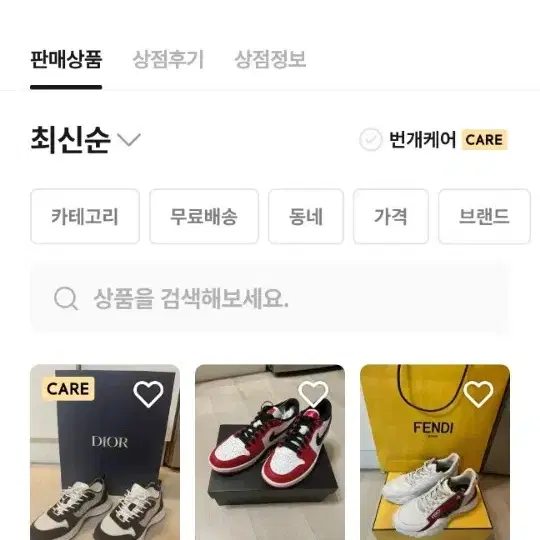
Task: Open the 카테고리 filter
Action: pos(85,216)
